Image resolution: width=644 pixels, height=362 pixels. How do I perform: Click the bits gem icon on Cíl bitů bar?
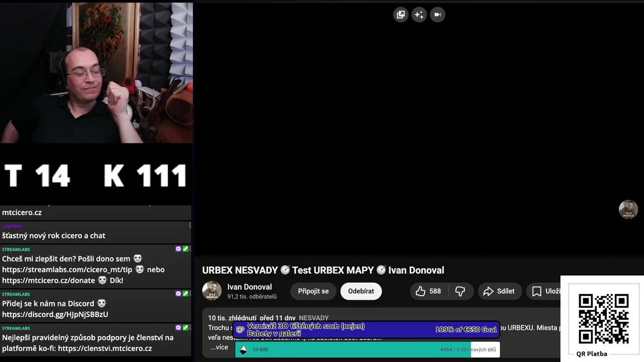click(244, 349)
